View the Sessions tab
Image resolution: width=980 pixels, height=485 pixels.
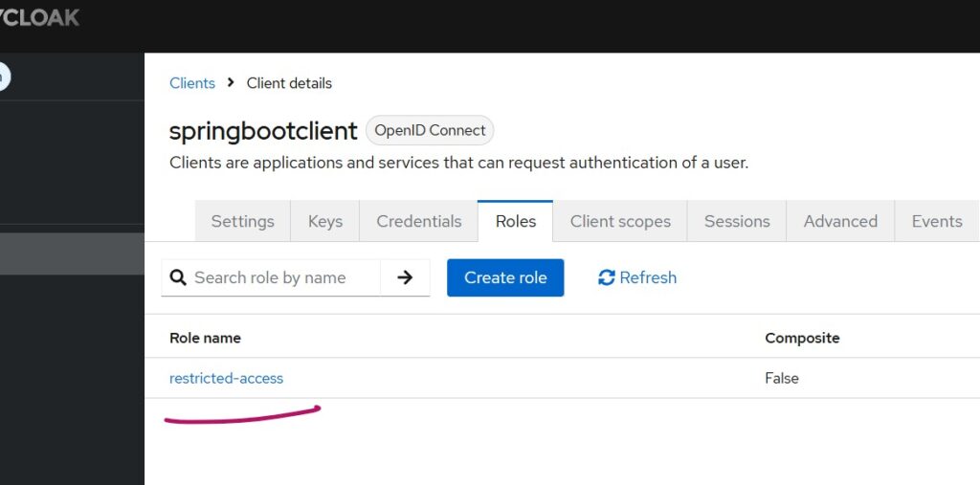point(736,221)
